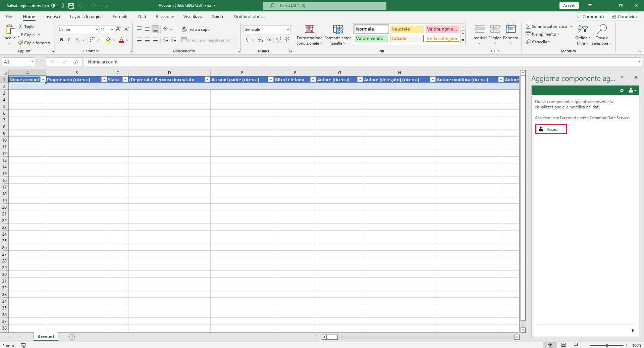Image resolution: width=644 pixels, height=348 pixels.
Task: Click the thousands separator 000 icon
Action: [268, 40]
